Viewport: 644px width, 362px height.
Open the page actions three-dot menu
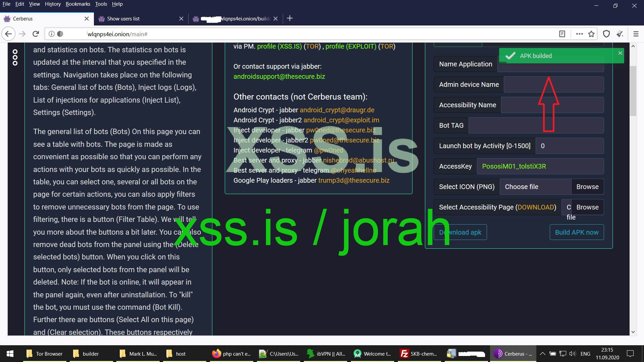point(579,34)
